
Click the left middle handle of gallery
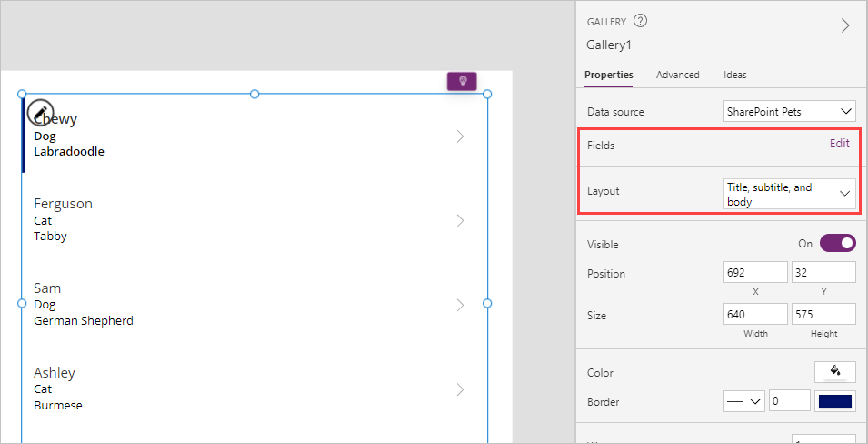click(22, 303)
